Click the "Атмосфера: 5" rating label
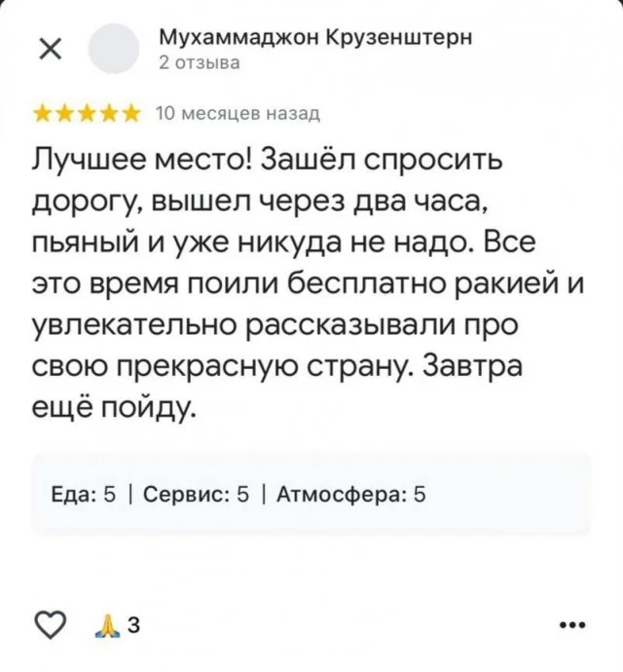 point(351,495)
